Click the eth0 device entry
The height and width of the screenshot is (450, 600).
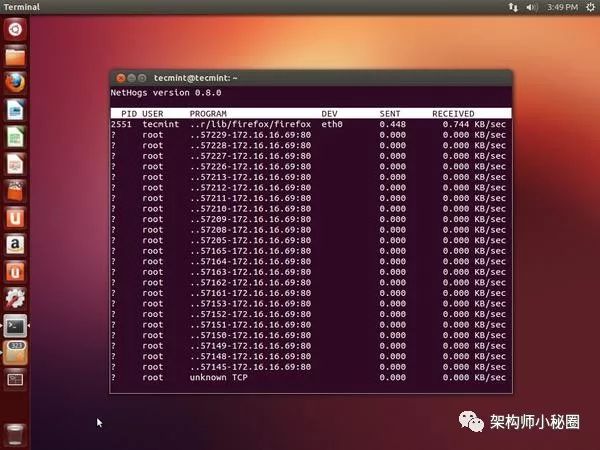click(332, 124)
